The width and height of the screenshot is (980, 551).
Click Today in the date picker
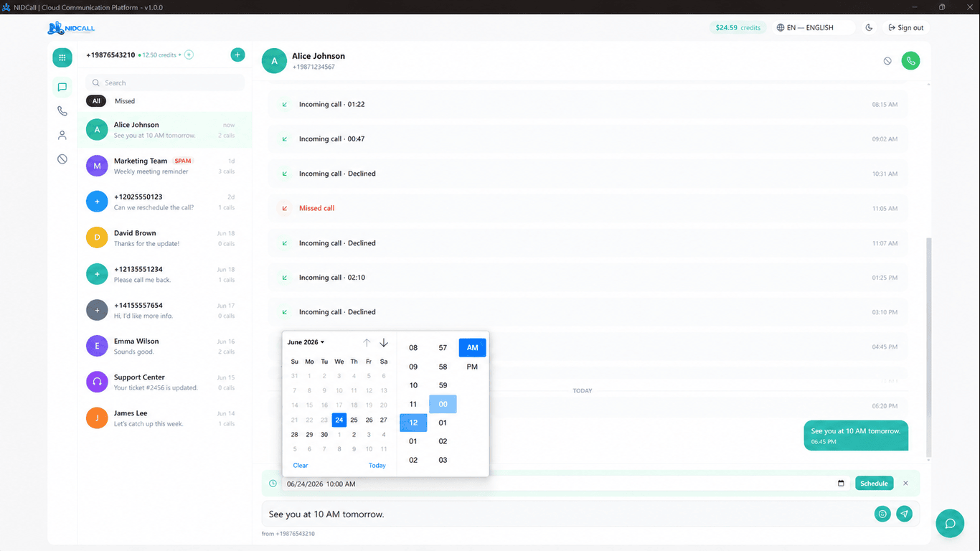(377, 466)
